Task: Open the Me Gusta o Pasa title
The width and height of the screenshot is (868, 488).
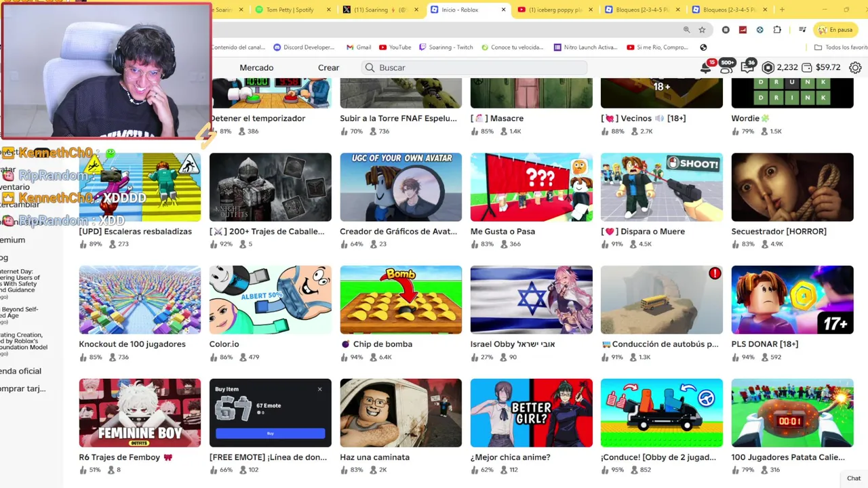Action: tap(502, 232)
